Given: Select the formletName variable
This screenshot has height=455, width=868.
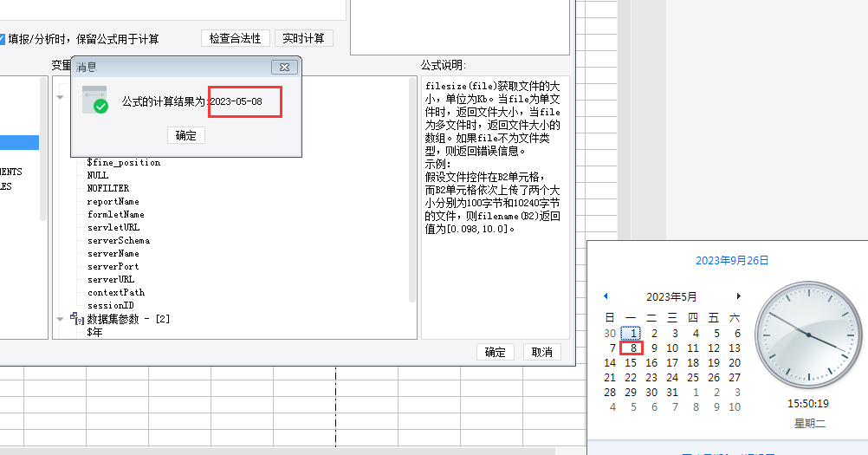Looking at the screenshot, I should coord(116,214).
